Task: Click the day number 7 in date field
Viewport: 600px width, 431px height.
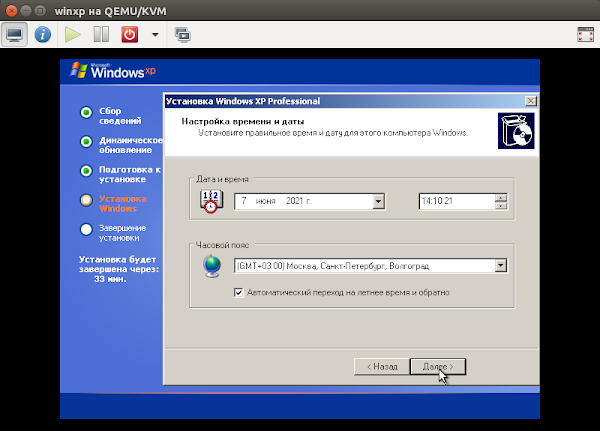Action: (x=244, y=201)
